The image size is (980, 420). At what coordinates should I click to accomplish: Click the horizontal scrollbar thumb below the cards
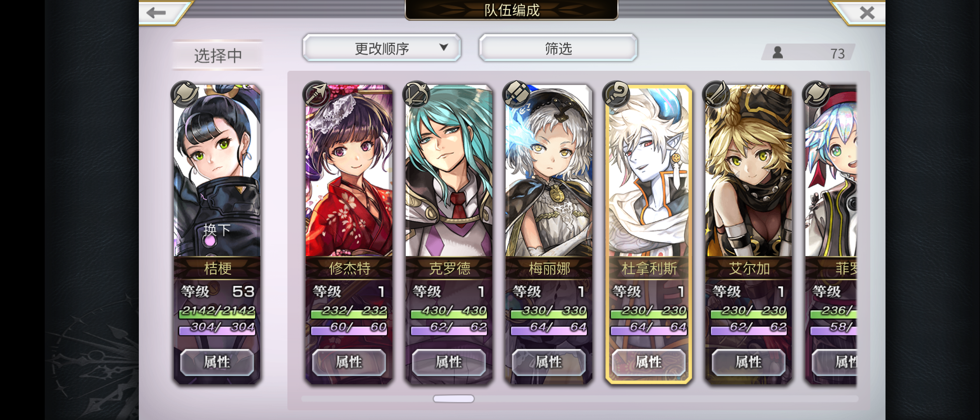coord(453,399)
